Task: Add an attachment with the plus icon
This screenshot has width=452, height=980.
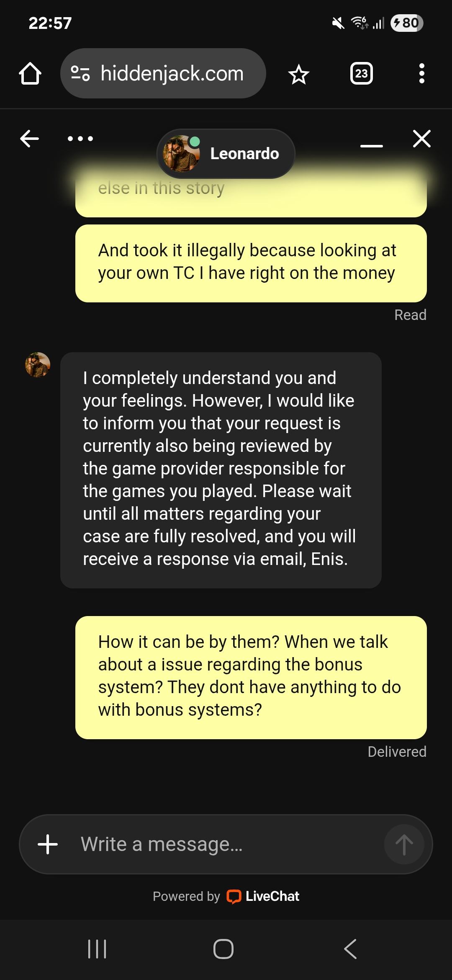Action: pyautogui.click(x=48, y=844)
